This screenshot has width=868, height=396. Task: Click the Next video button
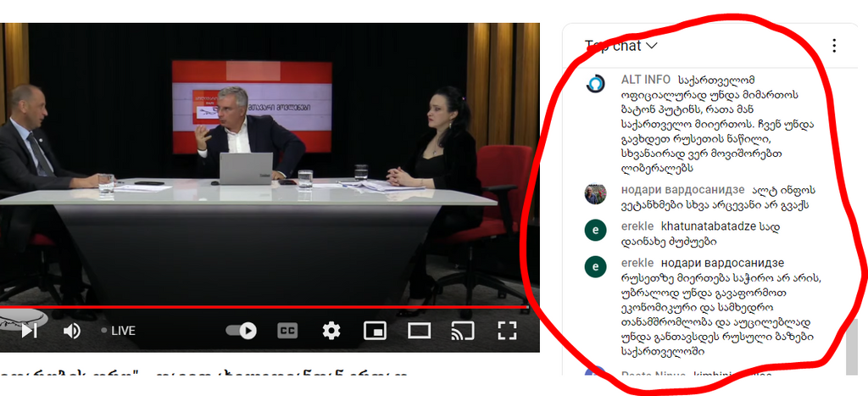point(29,331)
